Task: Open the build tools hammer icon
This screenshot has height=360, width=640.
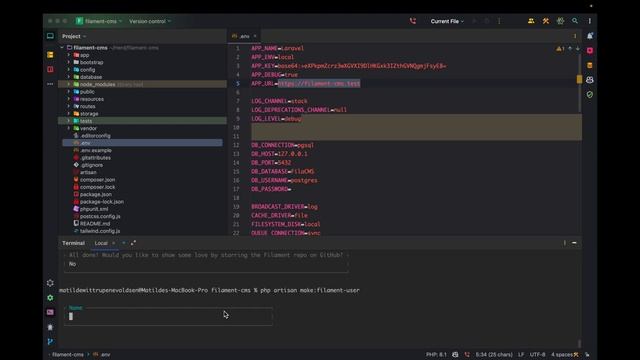Action: 546,21
